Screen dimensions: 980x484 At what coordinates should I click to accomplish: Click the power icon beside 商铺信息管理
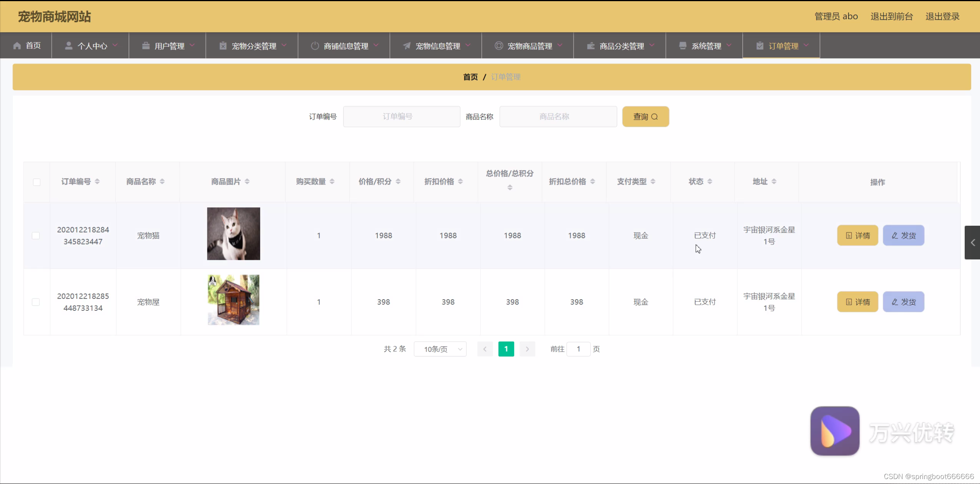(315, 46)
